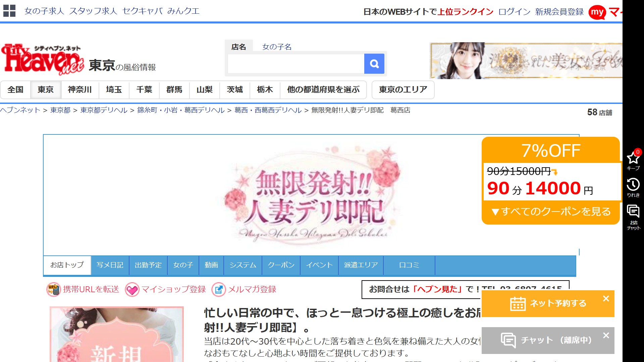Click the heart My Shop register icon
The image size is (644, 362).
pos(132,290)
